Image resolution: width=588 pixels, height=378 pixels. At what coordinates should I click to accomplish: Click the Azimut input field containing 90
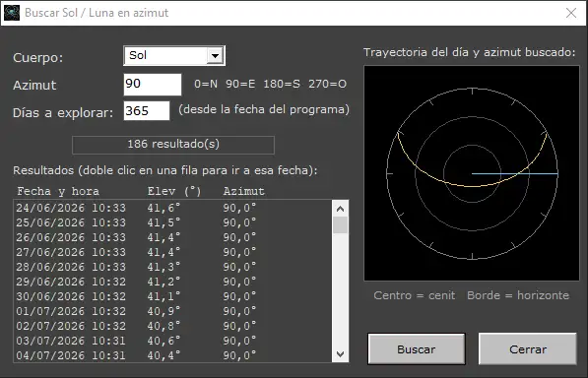[153, 85]
